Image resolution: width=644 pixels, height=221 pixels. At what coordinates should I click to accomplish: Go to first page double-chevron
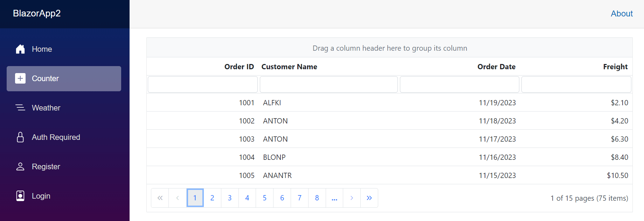[160, 198]
